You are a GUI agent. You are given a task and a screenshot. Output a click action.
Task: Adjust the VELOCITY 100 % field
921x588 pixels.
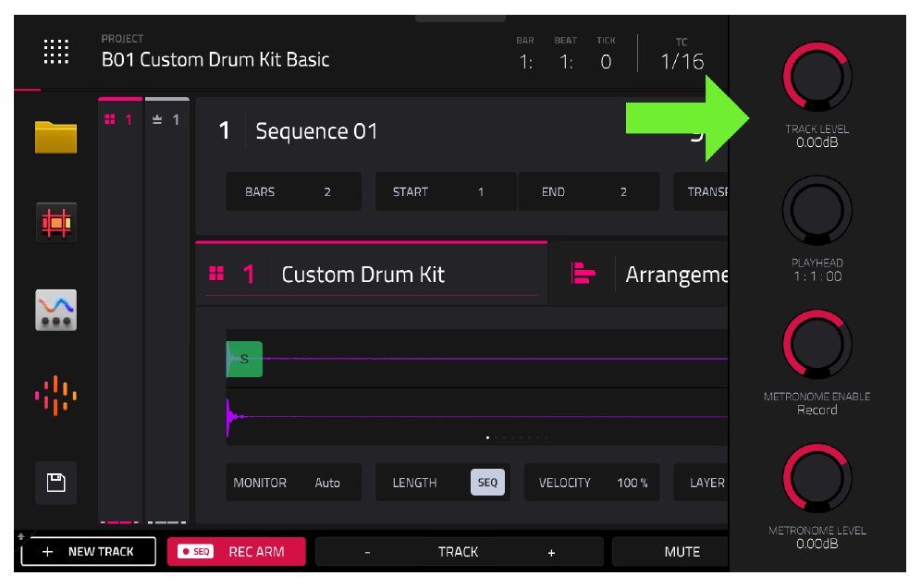(x=592, y=483)
